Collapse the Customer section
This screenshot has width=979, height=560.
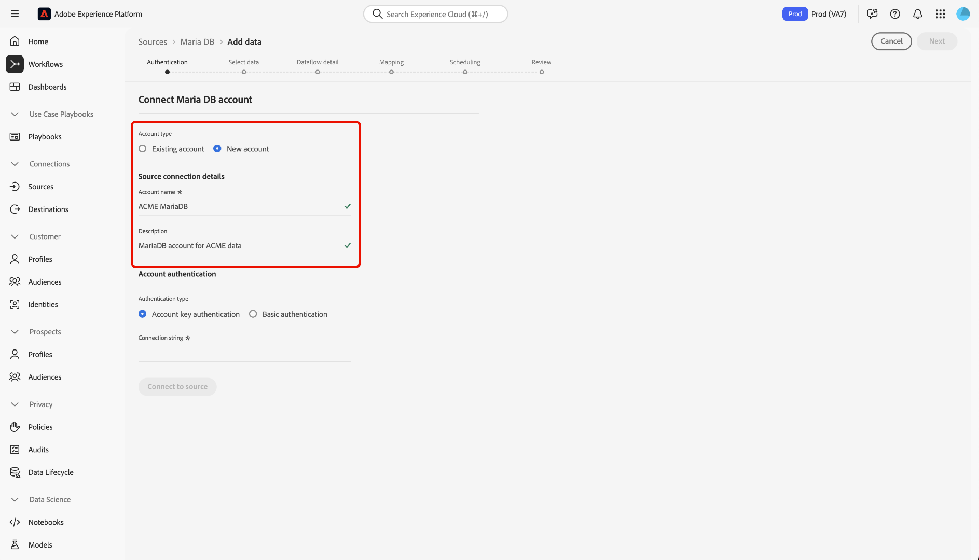[x=15, y=236]
